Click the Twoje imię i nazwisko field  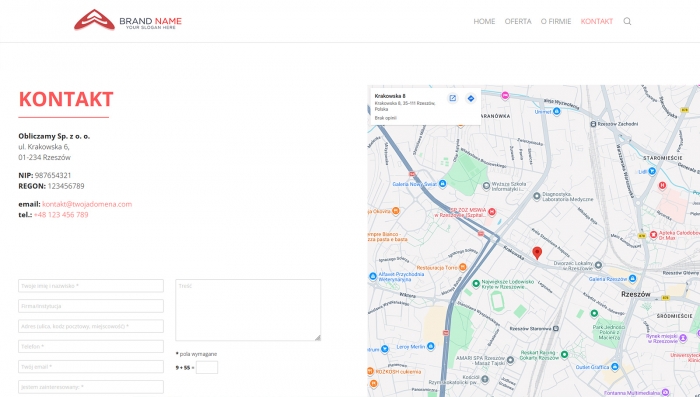click(x=91, y=286)
